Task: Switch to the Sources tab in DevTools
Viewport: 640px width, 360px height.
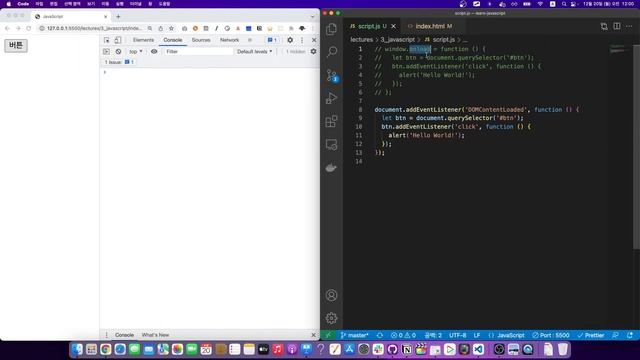Action: pos(201,40)
